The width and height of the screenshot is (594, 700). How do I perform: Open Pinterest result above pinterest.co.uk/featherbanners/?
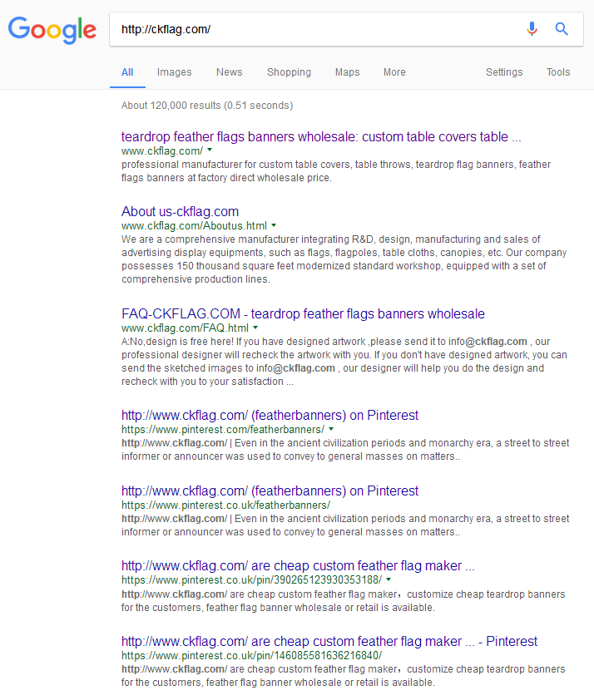click(x=270, y=491)
